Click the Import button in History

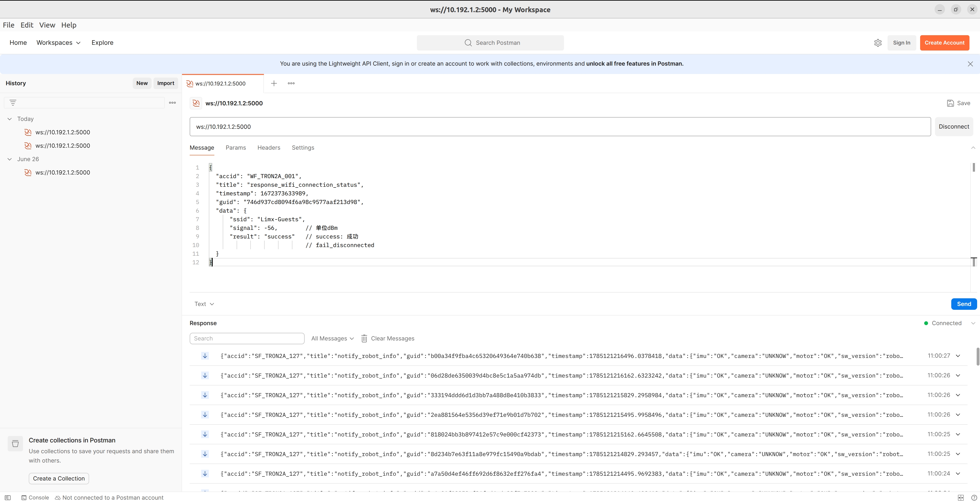165,83
